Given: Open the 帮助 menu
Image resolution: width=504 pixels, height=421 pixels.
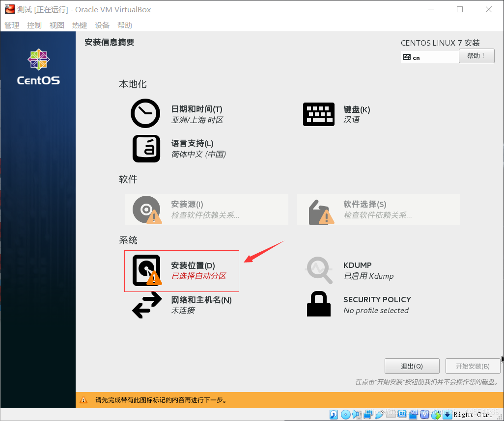Looking at the screenshot, I should [125, 25].
